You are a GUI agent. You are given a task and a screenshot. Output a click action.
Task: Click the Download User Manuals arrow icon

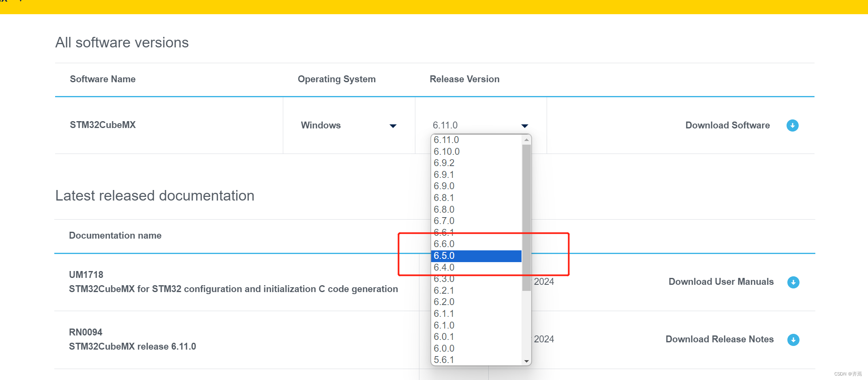(793, 282)
